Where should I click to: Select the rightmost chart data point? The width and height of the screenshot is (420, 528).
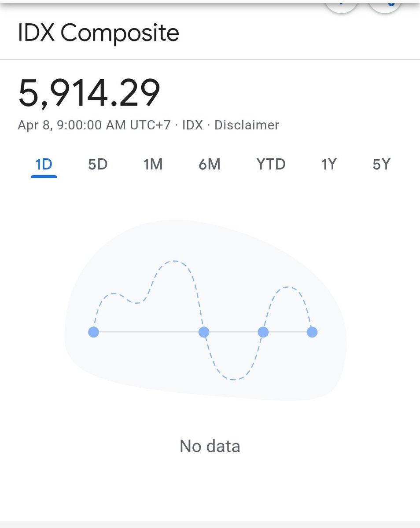pos(312,332)
